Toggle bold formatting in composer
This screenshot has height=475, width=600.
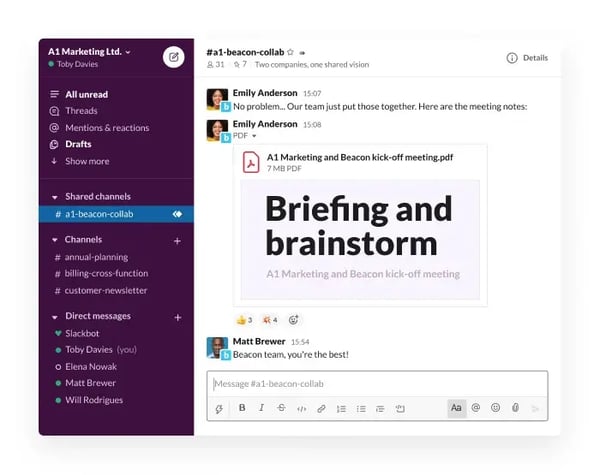(x=242, y=408)
